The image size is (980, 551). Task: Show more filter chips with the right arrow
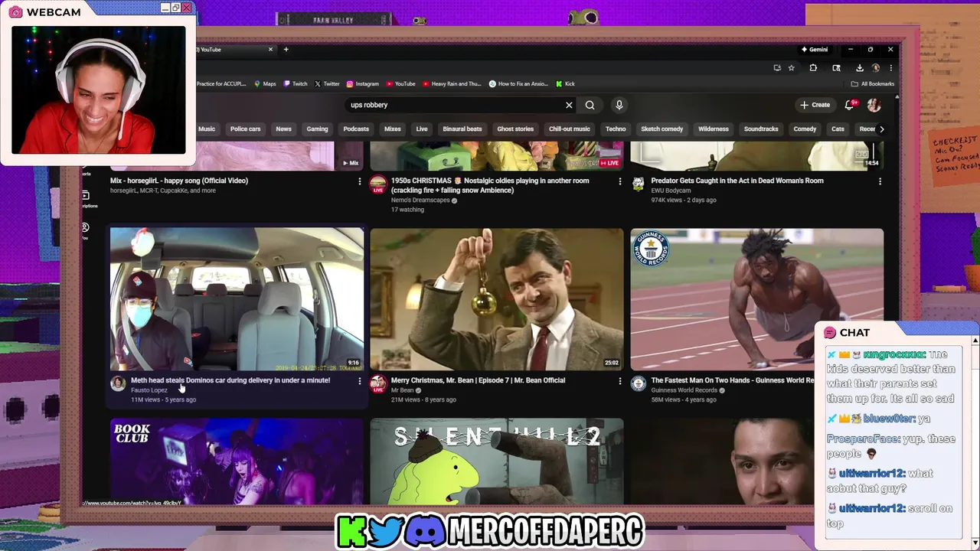click(881, 129)
